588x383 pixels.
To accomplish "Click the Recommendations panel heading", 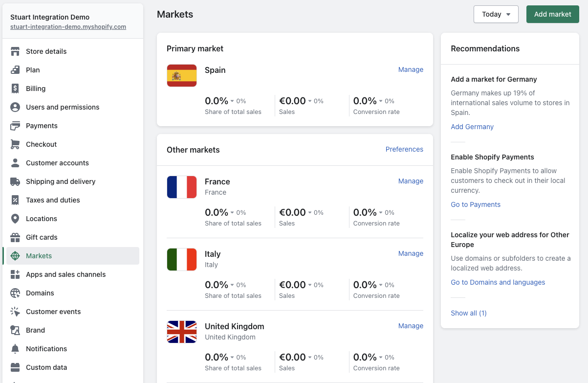I will 485,48.
